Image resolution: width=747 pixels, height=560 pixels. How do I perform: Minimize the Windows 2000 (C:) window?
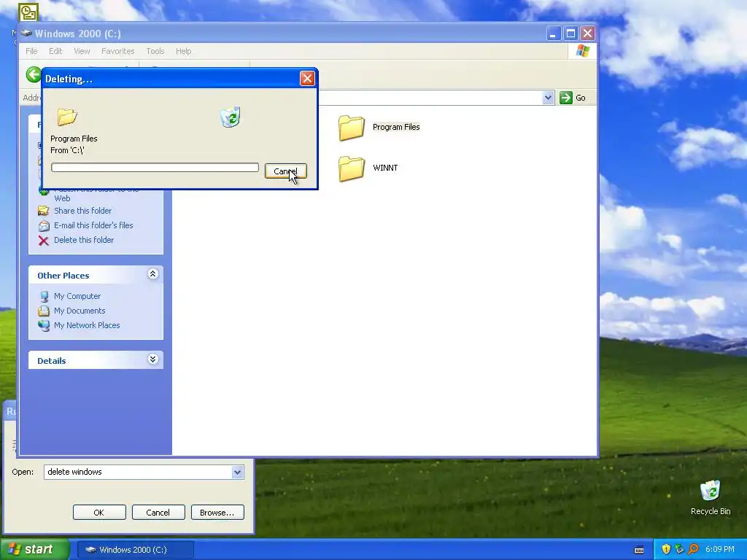(x=553, y=34)
